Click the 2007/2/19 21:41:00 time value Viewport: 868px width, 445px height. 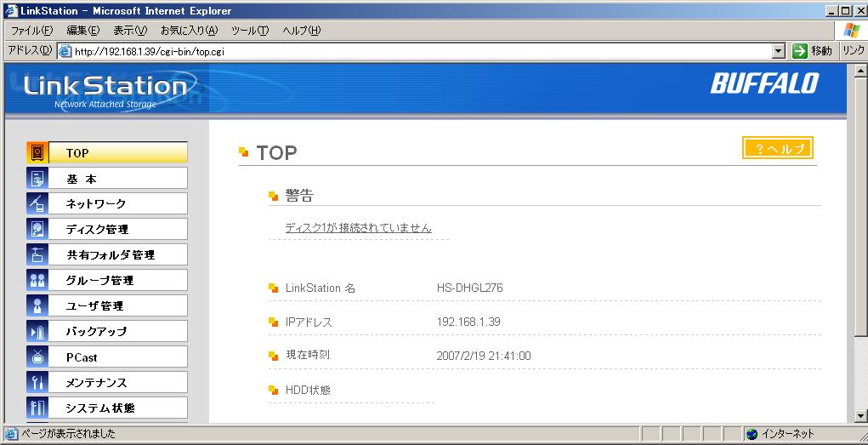click(483, 356)
